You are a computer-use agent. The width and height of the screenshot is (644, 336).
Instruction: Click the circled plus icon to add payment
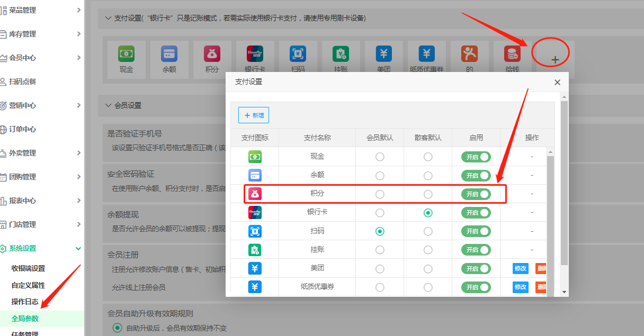coord(551,53)
